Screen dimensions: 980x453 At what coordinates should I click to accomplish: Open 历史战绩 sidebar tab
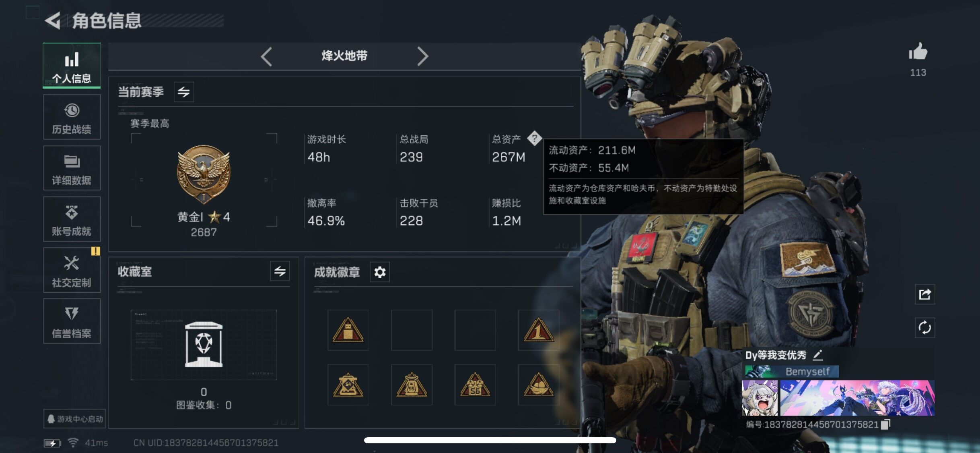coord(72,117)
